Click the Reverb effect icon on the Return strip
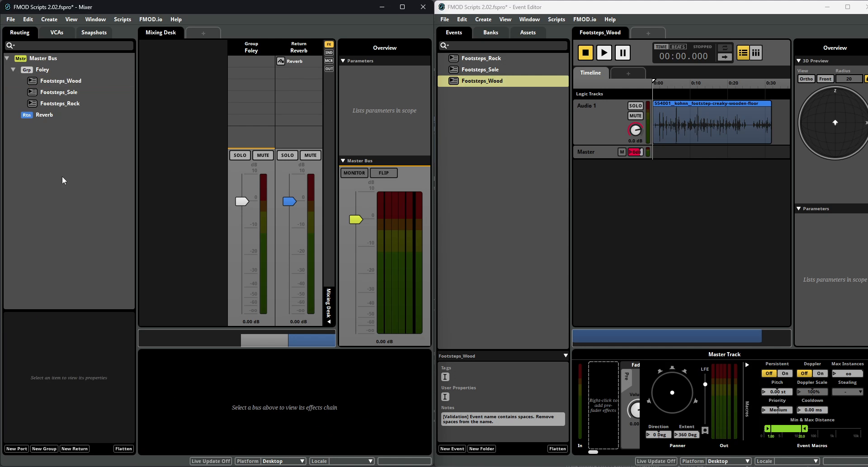 coord(281,61)
